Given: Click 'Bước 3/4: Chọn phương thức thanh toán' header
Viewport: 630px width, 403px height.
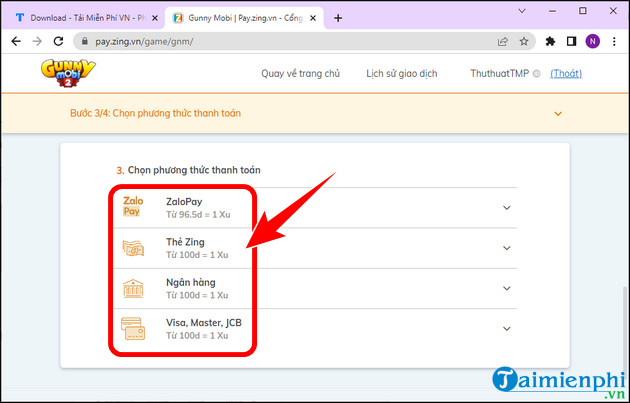Looking at the screenshot, I should point(155,113).
